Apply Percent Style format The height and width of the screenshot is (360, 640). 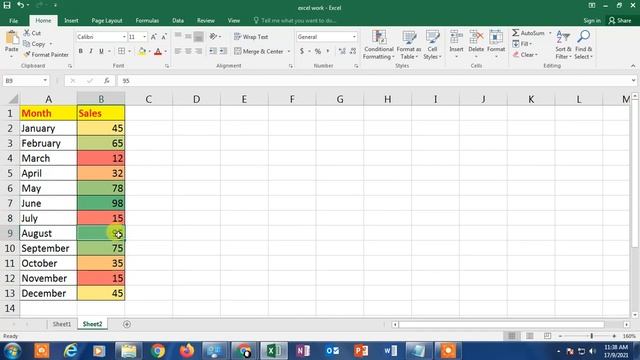pyautogui.click(x=318, y=51)
